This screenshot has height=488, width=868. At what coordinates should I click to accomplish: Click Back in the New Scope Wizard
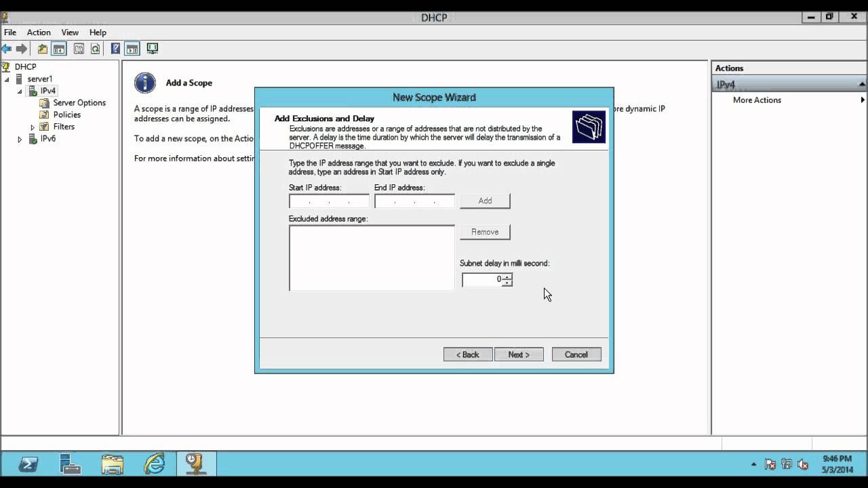[468, 354]
